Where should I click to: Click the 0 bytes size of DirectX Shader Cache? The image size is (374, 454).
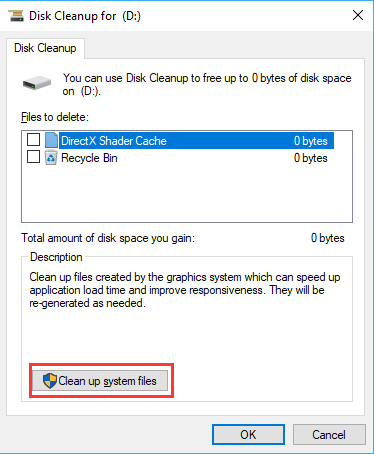click(311, 141)
